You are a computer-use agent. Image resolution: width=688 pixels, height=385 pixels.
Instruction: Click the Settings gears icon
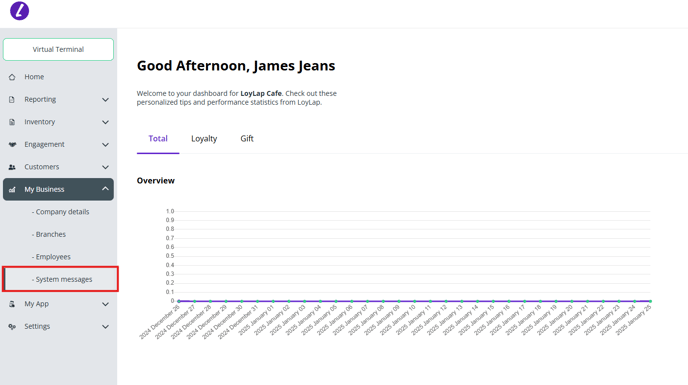tap(12, 327)
